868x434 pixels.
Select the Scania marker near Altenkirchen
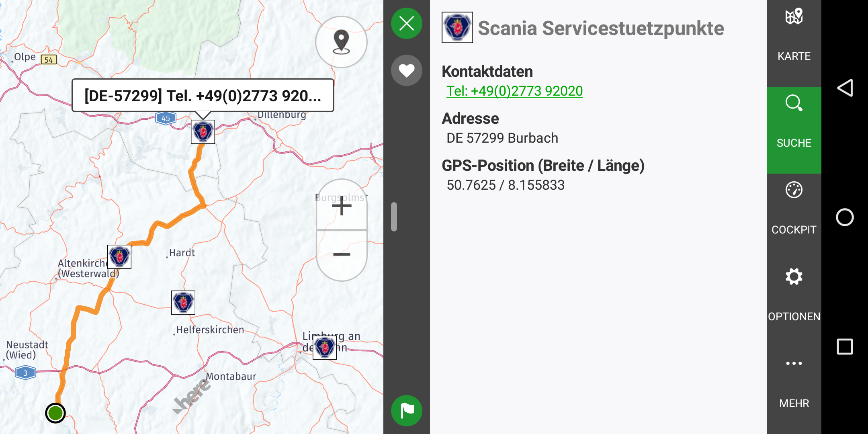(119, 257)
